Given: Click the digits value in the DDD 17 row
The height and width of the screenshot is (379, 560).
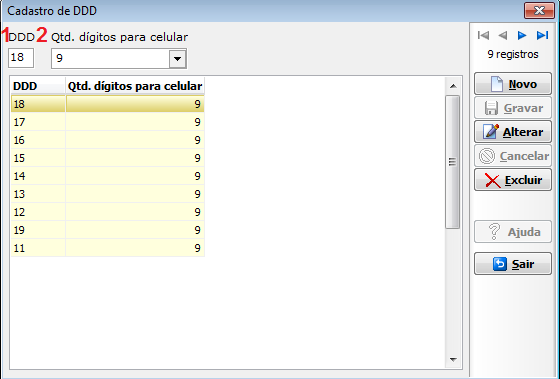Looking at the screenshot, I should click(197, 122).
